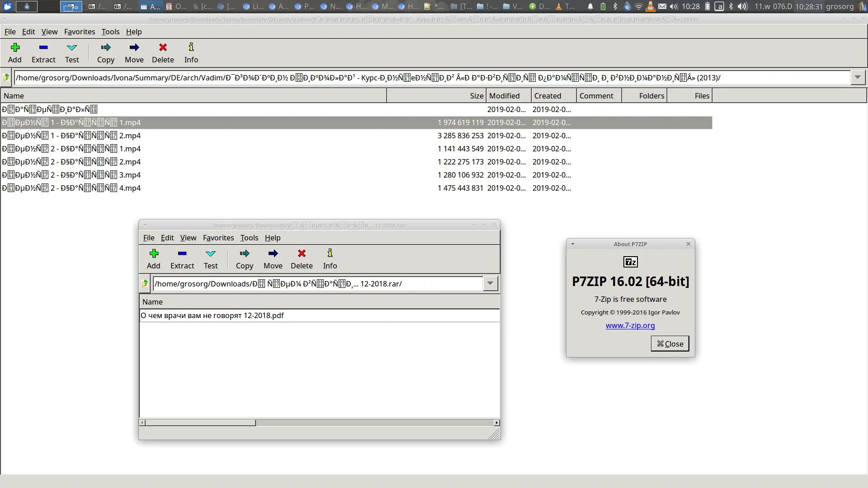Viewport: 868px width, 488px height.
Task: Open About P7ZIP window menu arrow
Action: [x=573, y=244]
